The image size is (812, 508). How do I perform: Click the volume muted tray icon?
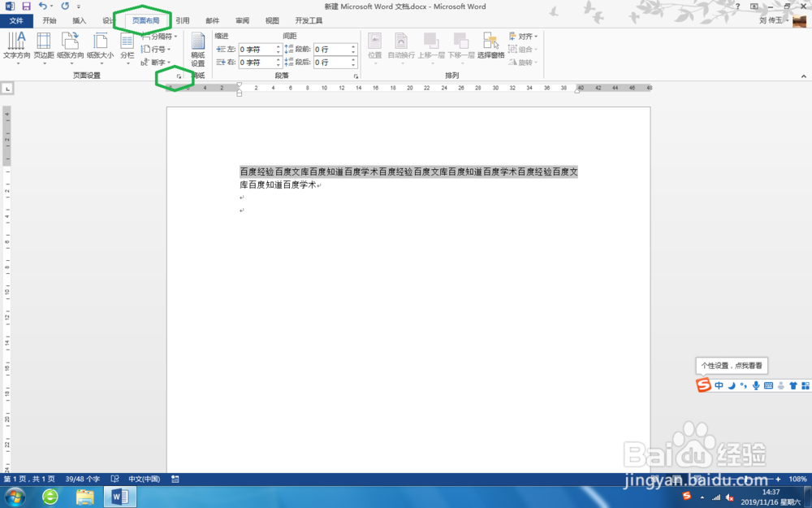[730, 497]
